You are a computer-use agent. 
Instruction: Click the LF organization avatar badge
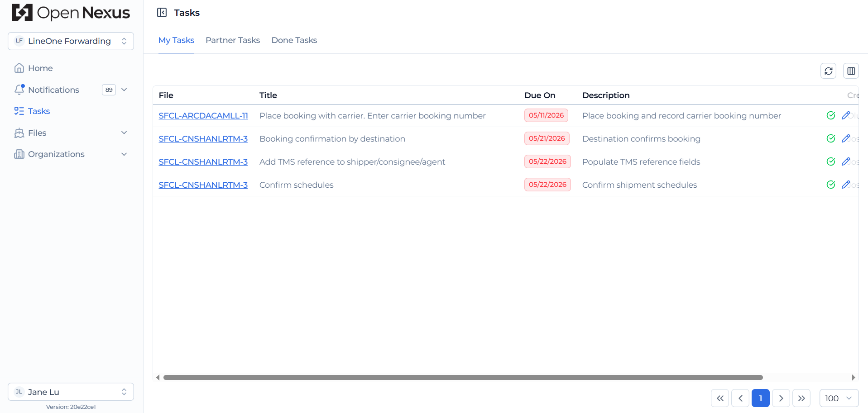19,41
